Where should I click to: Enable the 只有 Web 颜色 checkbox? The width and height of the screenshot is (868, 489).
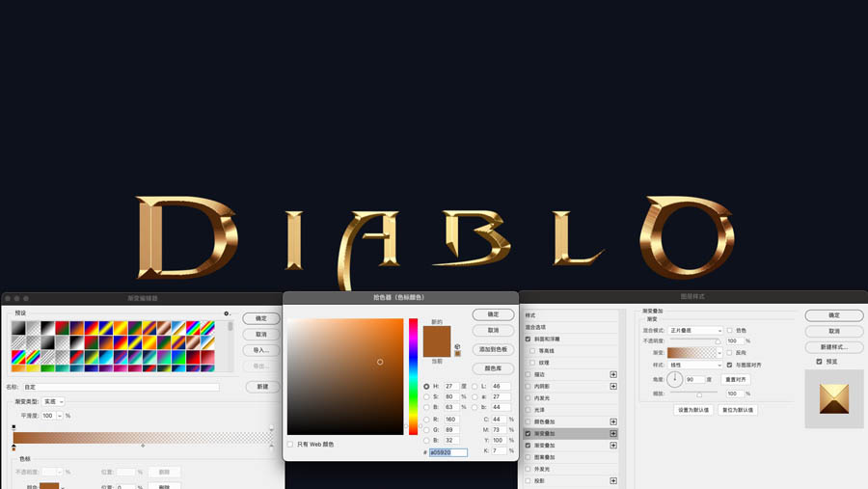tap(290, 445)
